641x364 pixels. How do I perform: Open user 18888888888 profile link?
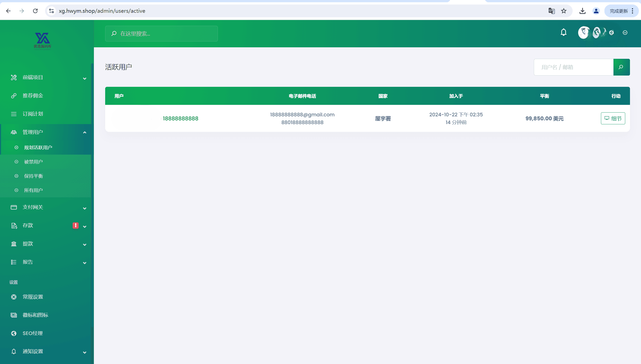coord(180,119)
